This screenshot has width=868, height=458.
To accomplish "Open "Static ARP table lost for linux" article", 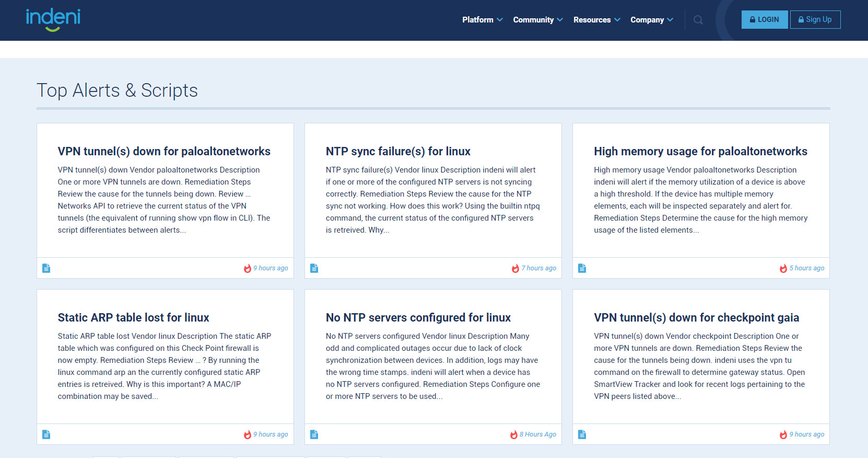I will coord(133,317).
